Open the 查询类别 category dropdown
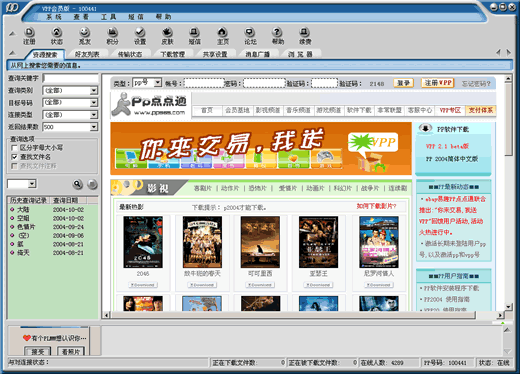 click(94, 90)
